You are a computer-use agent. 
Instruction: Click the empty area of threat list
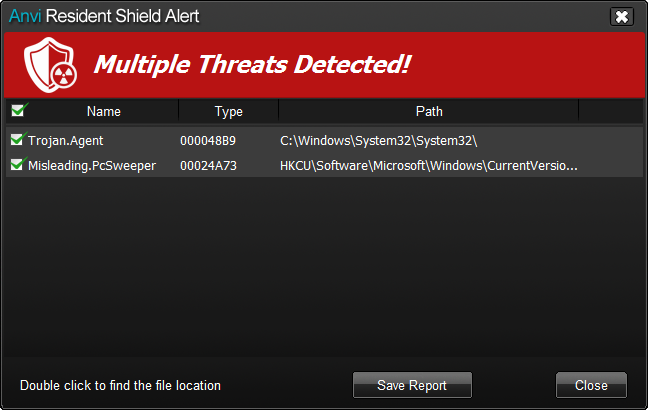[324, 267]
